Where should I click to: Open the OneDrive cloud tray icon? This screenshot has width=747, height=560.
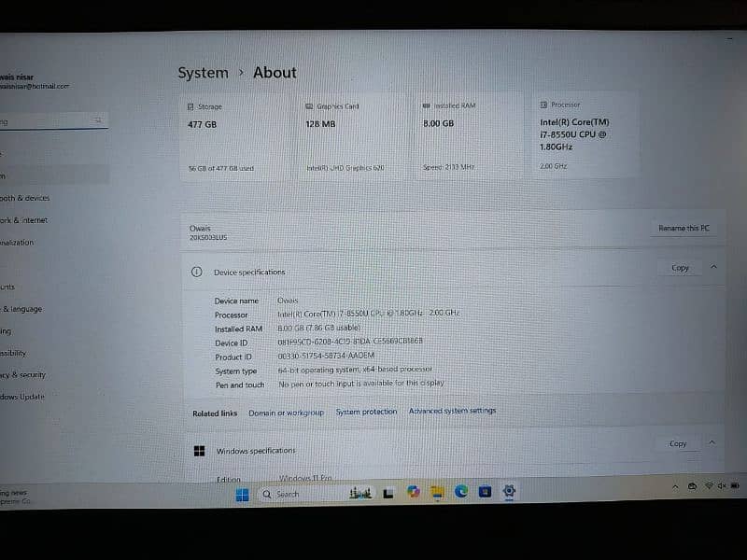tap(692, 486)
